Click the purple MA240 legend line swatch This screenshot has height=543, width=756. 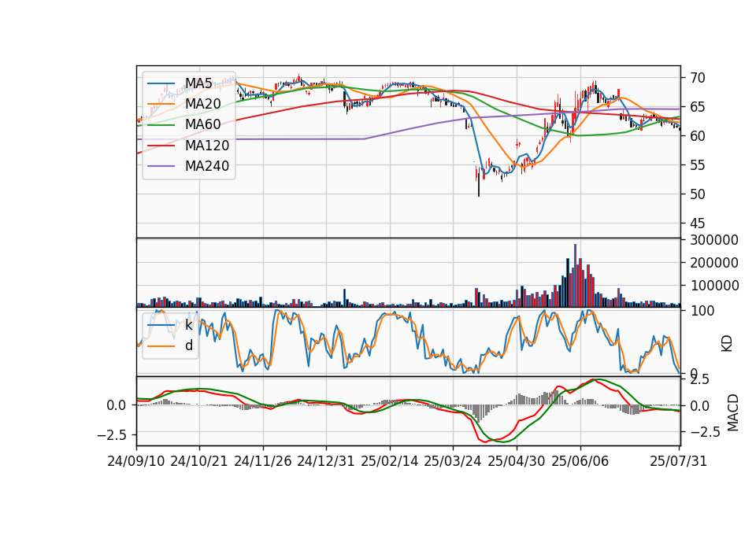[161, 166]
